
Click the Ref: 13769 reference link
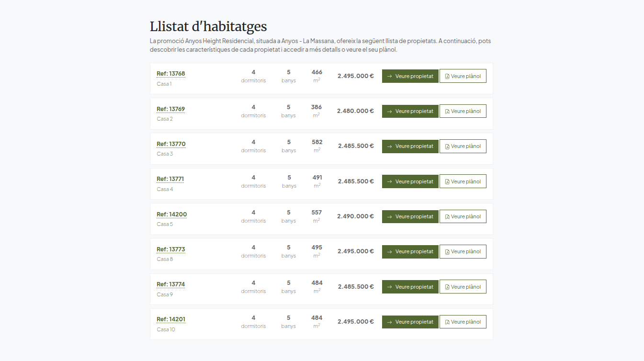171,109
